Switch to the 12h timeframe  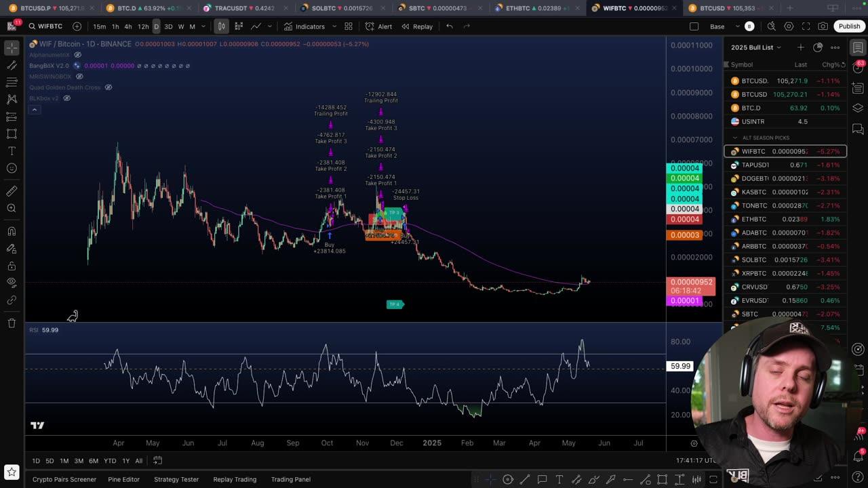(x=143, y=26)
